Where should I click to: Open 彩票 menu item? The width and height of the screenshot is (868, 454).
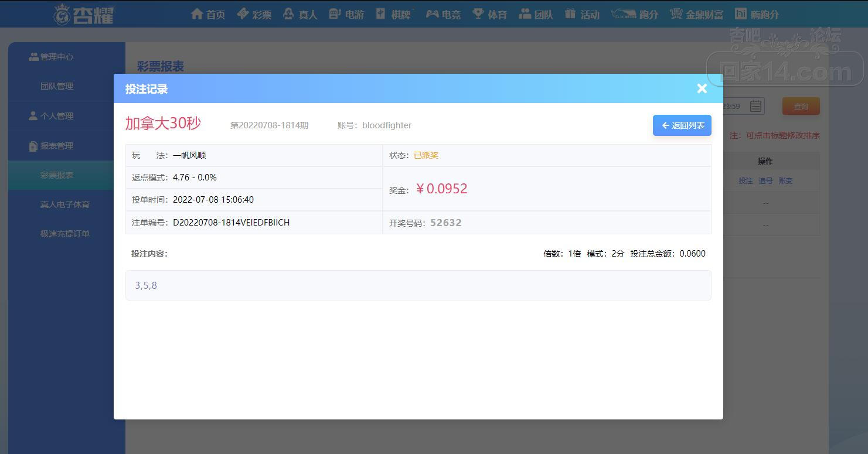262,15
